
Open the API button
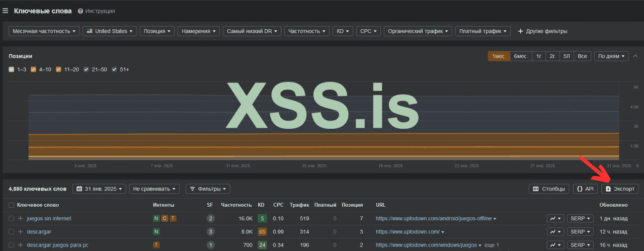(x=585, y=189)
